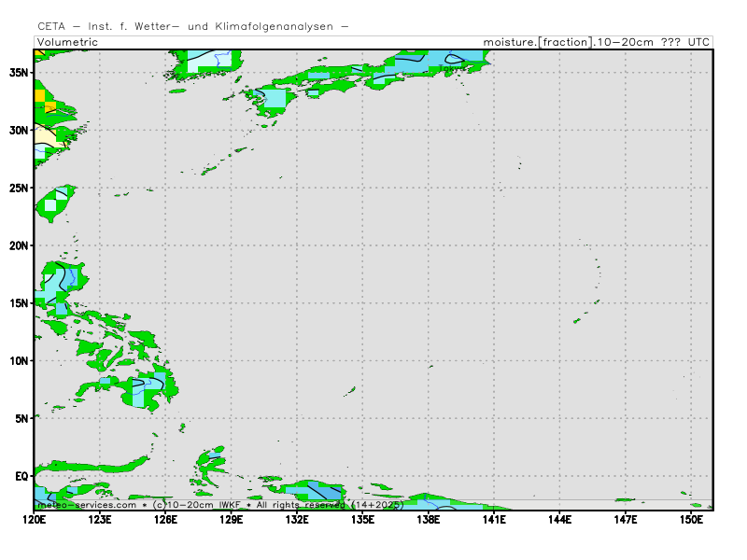Click the 129E longitude label
The height and width of the screenshot is (560, 747).
click(x=232, y=519)
